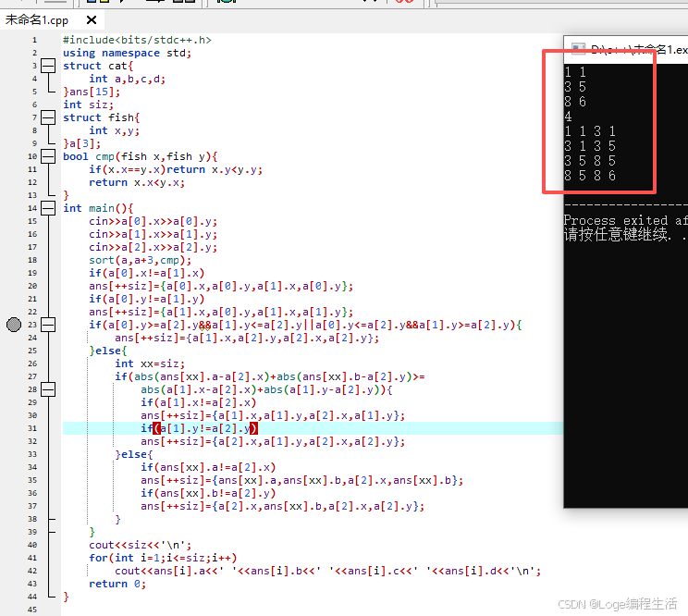Click console output line '1 1 3 1'
Screen dimensions: 688x616
tap(590, 131)
